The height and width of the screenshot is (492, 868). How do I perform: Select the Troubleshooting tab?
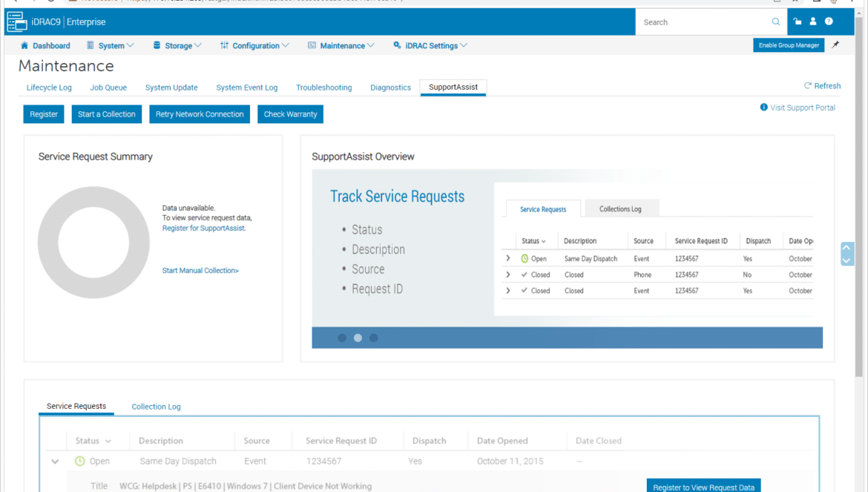click(324, 88)
